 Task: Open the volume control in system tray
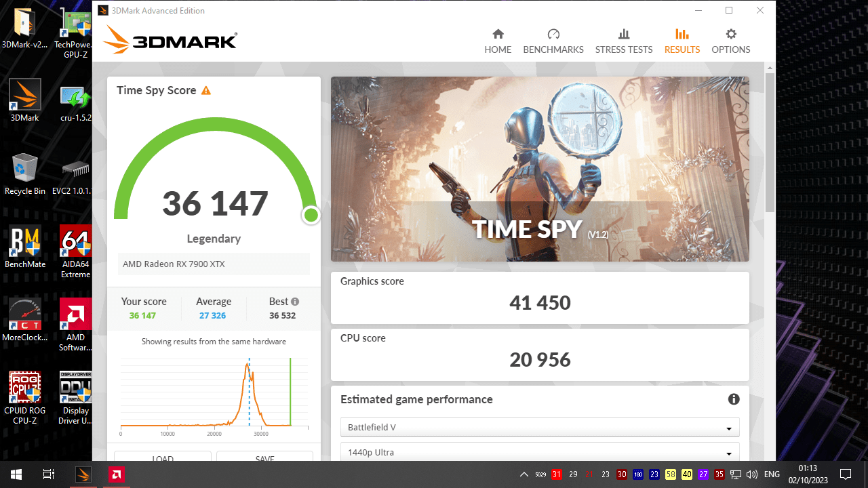pos(752,474)
